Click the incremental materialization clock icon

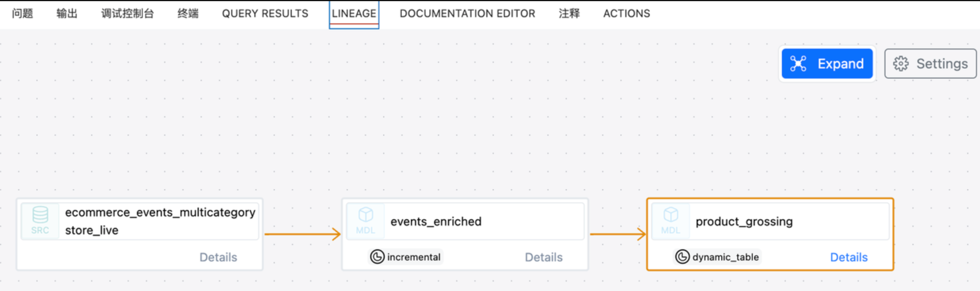click(x=377, y=257)
